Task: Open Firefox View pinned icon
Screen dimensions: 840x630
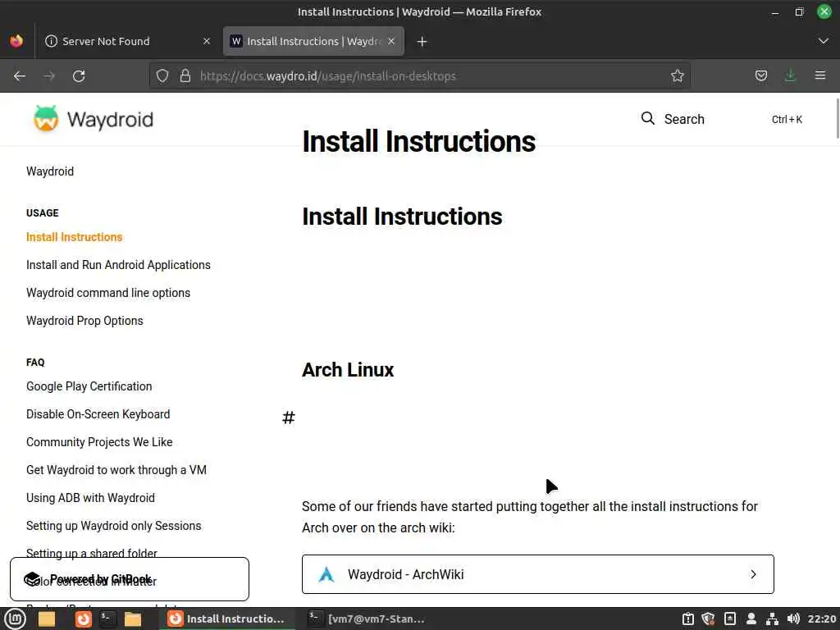Action: (16, 41)
